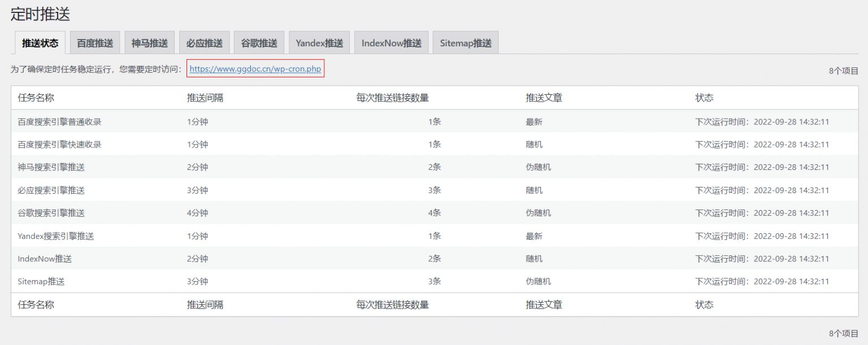Image resolution: width=868 pixels, height=345 pixels.
Task: Click the 百度搜索引擎普通收录 task row
Action: [60, 122]
